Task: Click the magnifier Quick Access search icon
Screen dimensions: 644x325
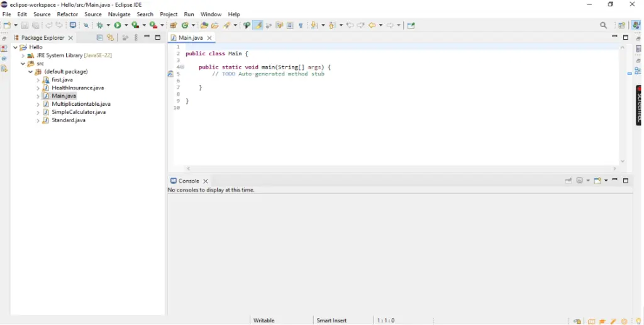Action: click(603, 25)
